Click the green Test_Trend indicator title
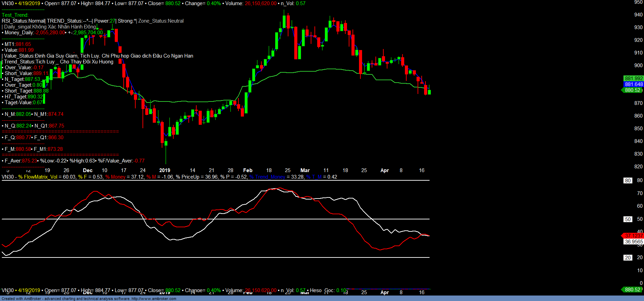This screenshot has height=301, width=644. tap(15, 15)
